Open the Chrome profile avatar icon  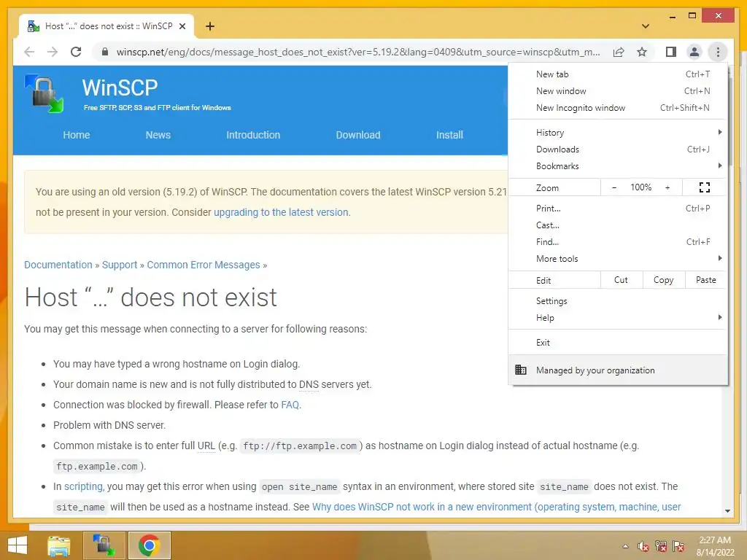coord(694,52)
